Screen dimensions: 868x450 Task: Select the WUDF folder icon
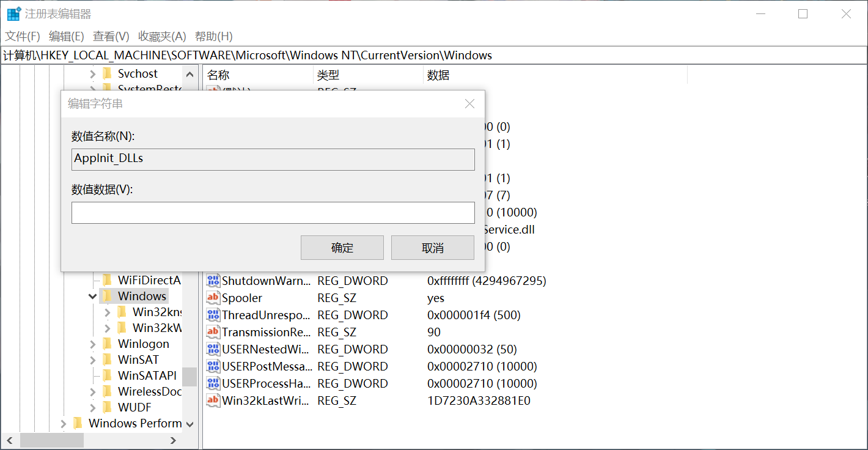pos(107,407)
